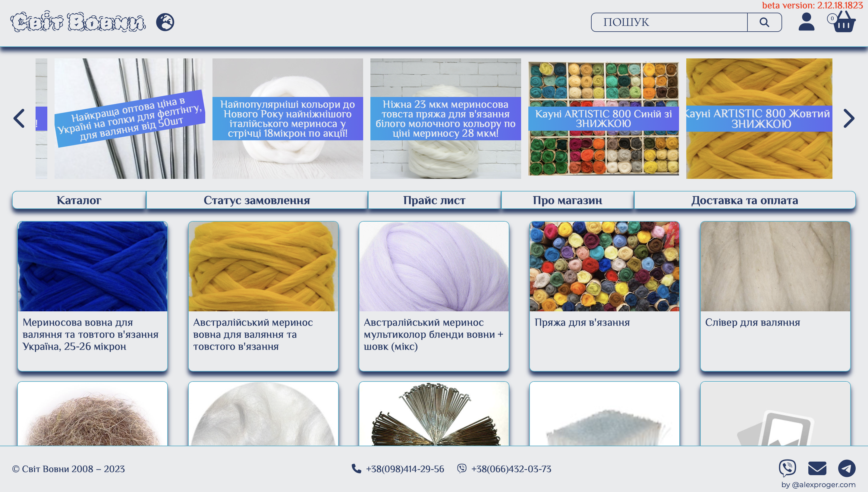Open the white fiber category card
Screen dimensions: 868x492
263,414
